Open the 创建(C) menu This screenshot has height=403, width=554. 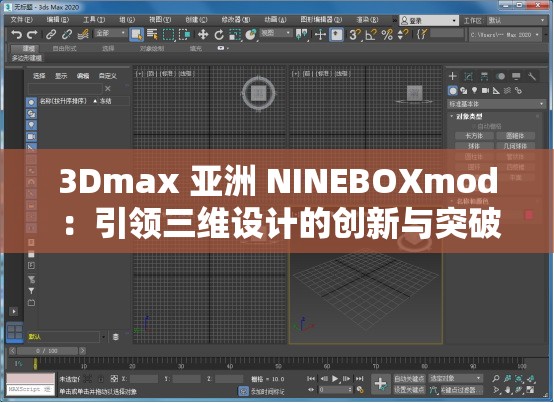[x=196, y=20]
